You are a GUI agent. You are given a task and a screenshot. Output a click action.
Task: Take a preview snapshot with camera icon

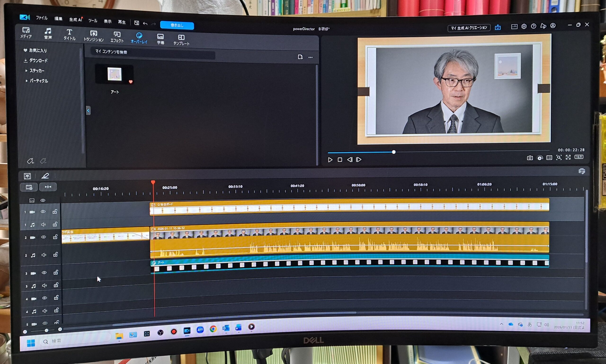tap(530, 158)
